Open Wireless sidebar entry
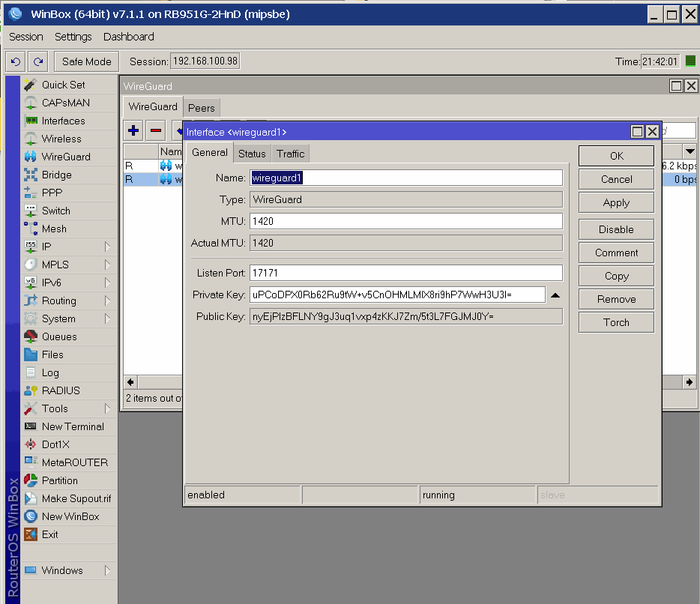 [69, 139]
